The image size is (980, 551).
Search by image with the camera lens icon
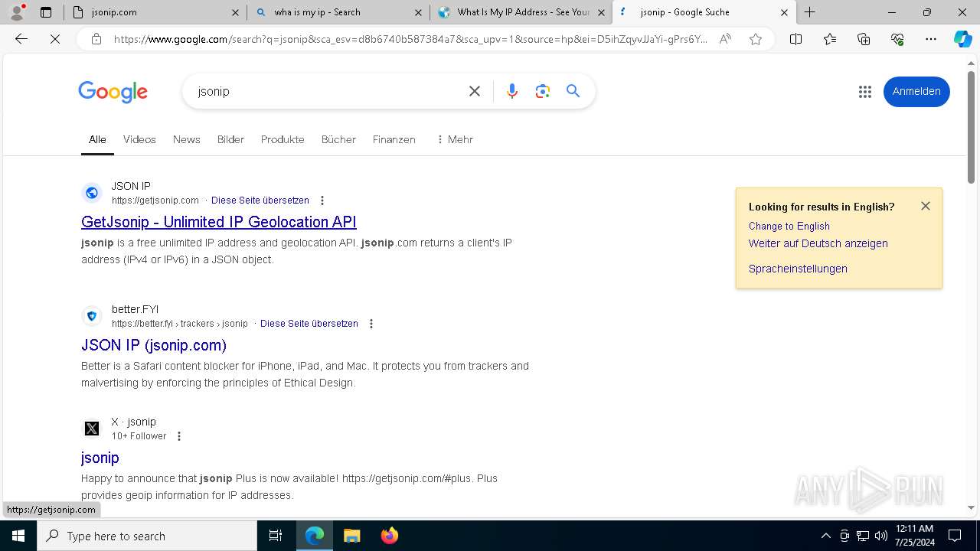(543, 91)
